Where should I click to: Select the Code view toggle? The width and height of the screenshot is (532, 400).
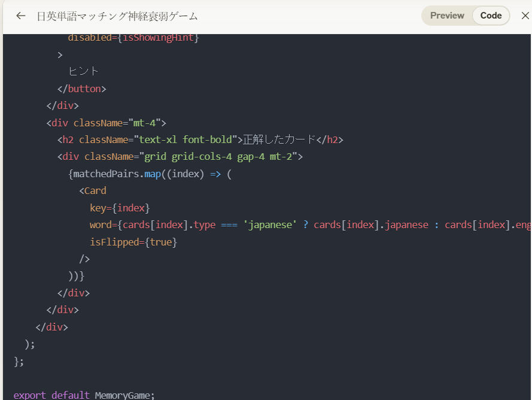(491, 16)
